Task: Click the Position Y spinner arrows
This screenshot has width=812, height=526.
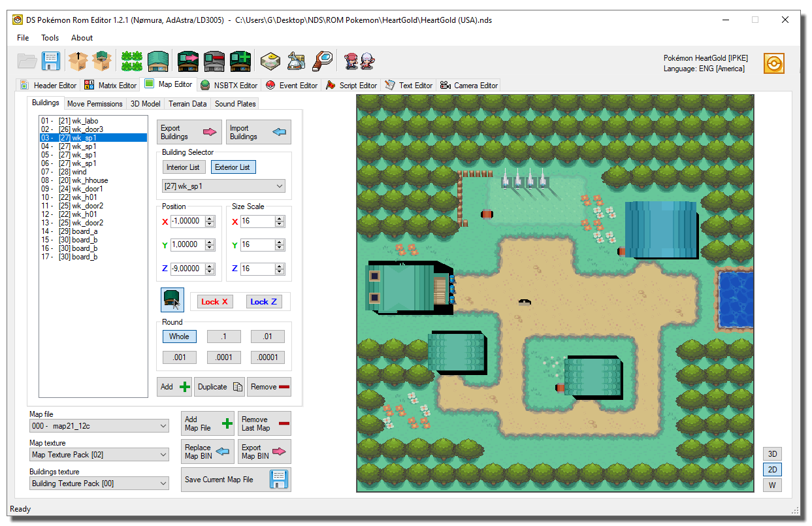Action: (x=210, y=245)
